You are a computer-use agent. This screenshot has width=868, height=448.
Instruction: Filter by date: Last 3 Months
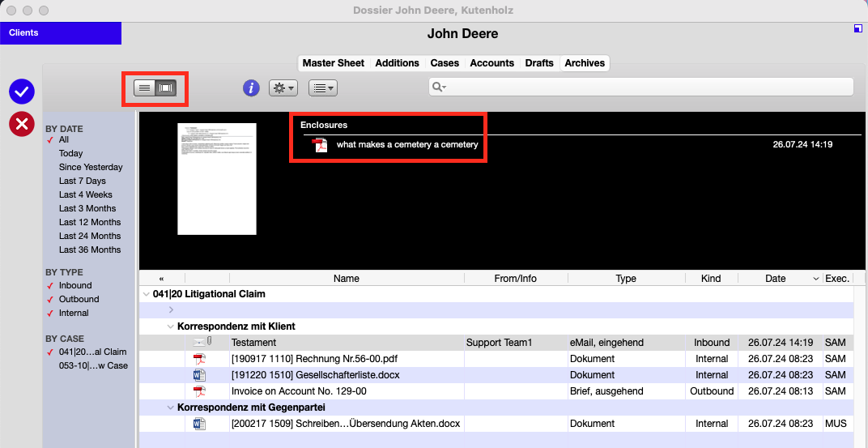pos(87,209)
